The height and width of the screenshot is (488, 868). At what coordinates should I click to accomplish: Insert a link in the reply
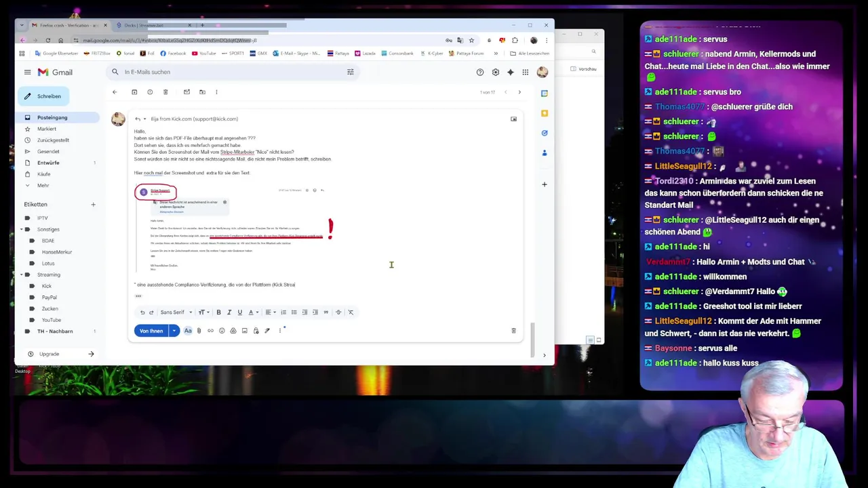(210, 331)
